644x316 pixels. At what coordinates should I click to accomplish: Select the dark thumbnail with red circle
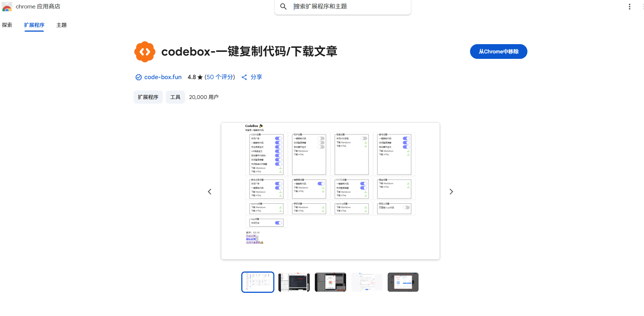pos(330,282)
